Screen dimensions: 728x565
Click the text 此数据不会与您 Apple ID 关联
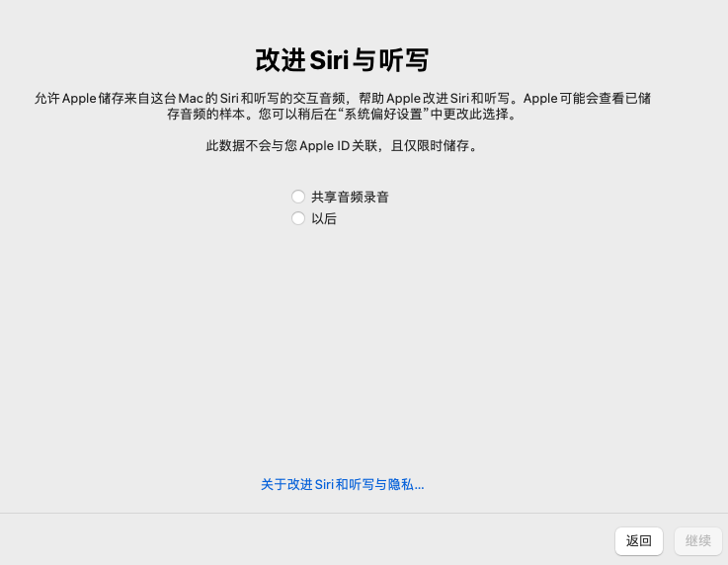(292, 146)
